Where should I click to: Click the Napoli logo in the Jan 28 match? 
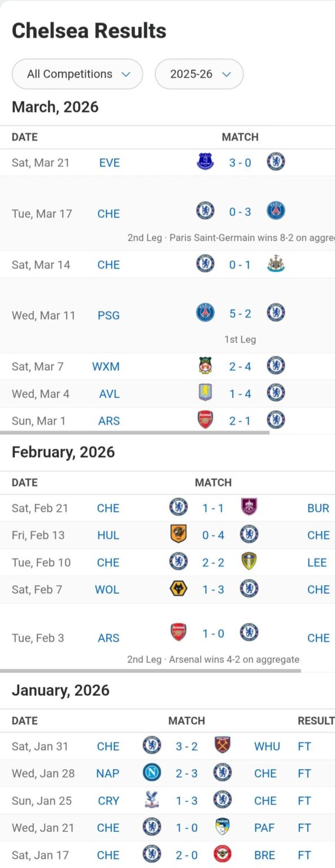click(x=151, y=773)
